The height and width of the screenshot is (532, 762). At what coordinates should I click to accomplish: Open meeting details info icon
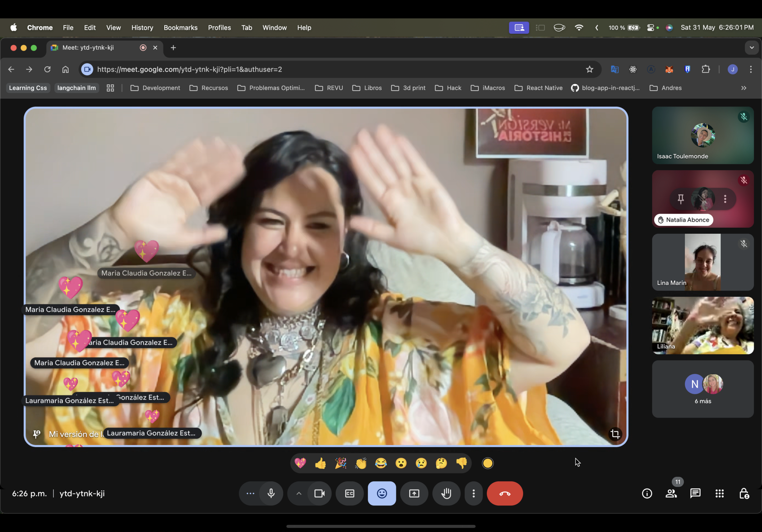647,493
